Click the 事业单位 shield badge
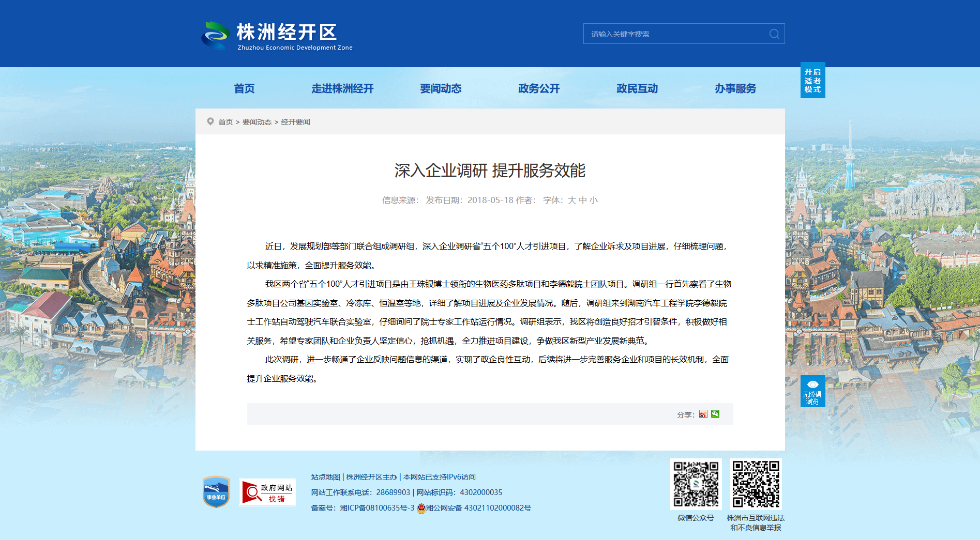This screenshot has height=540, width=980. click(216, 491)
